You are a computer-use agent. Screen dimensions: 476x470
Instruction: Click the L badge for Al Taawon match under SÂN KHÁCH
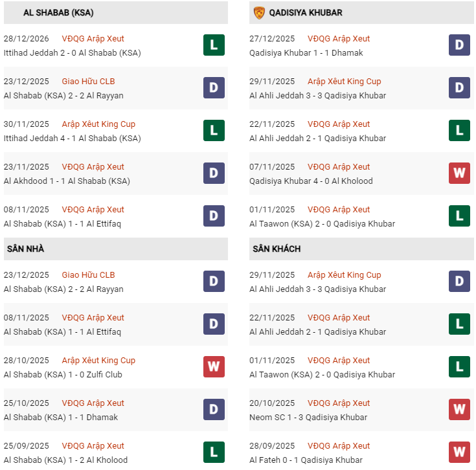pyautogui.click(x=459, y=367)
